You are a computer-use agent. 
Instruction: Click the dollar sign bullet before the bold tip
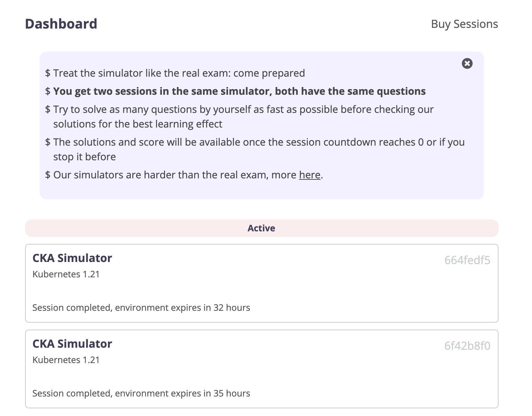pos(48,91)
